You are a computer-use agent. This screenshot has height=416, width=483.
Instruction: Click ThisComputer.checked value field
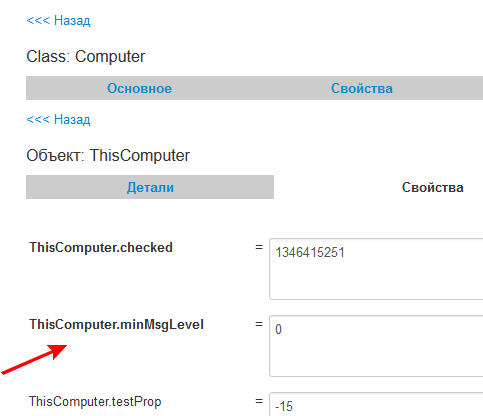coord(376,269)
